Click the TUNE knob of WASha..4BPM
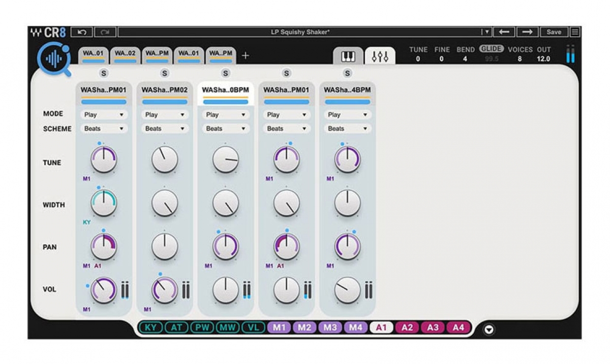 (348, 159)
